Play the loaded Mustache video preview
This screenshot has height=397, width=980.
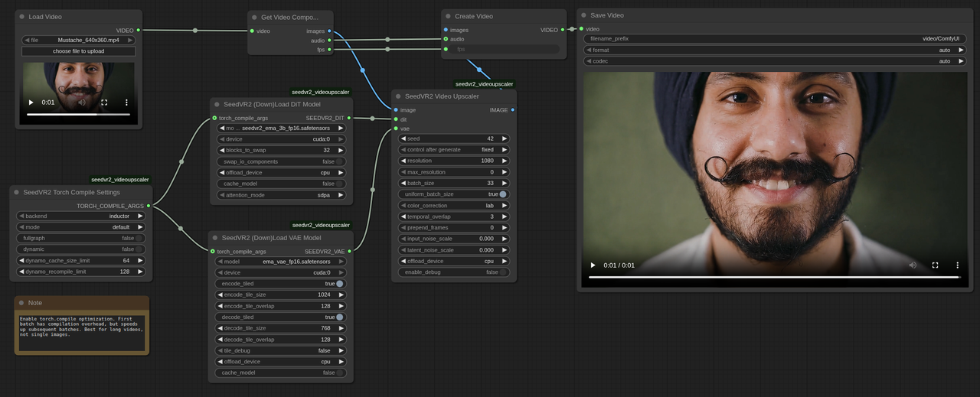click(31, 103)
